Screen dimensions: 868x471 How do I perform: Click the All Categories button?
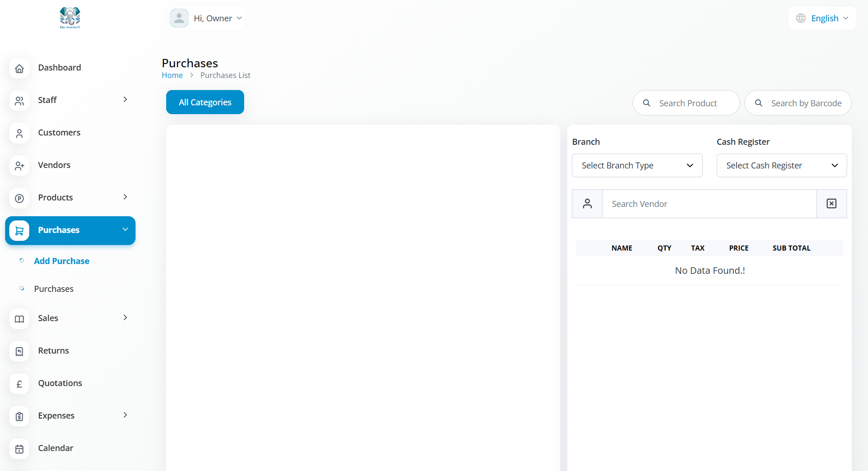[x=205, y=102]
